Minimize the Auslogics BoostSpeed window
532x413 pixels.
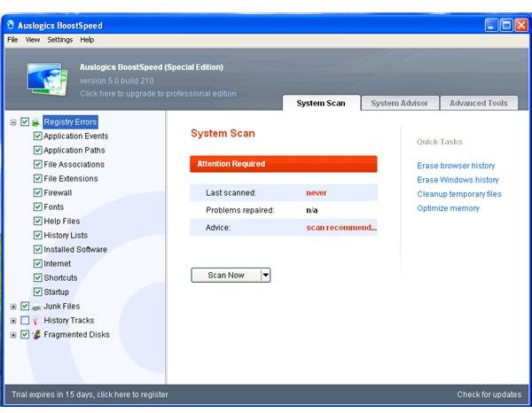pyautogui.click(x=491, y=25)
